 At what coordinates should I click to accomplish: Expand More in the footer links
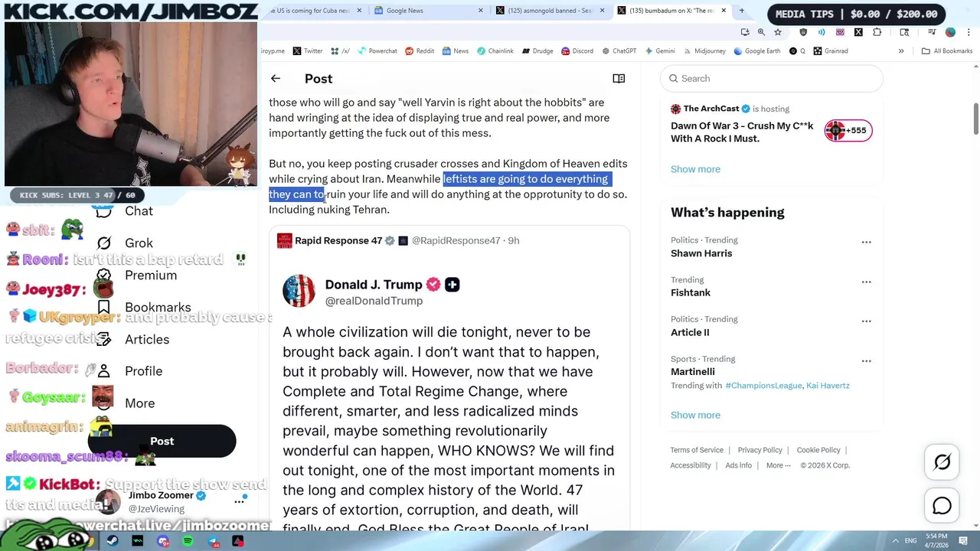(778, 465)
